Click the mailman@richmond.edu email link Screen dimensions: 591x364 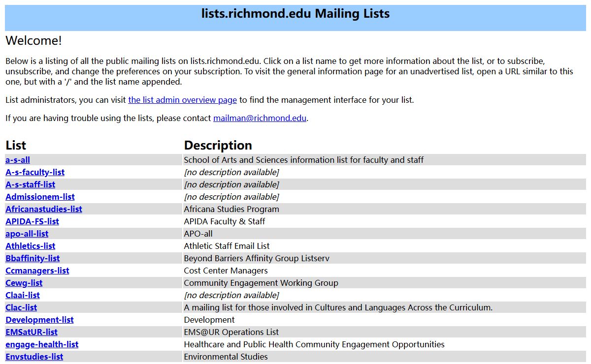(260, 118)
